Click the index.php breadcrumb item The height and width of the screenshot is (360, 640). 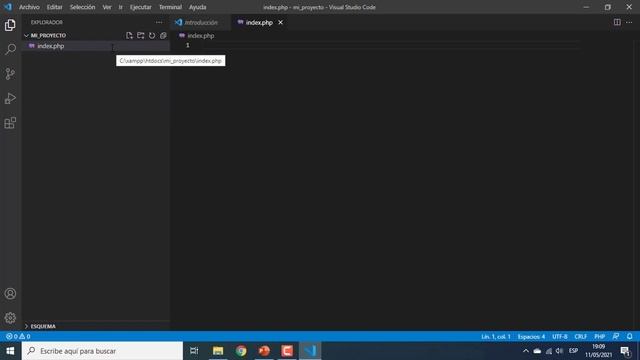coord(197,36)
